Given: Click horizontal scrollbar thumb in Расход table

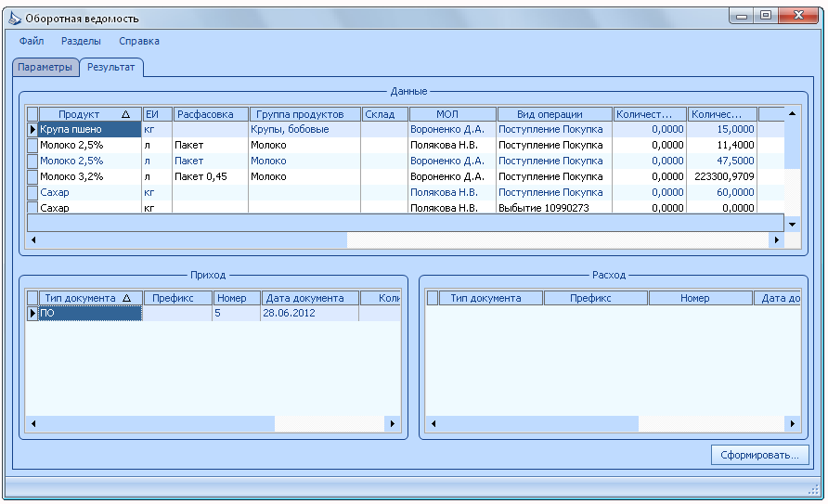Looking at the screenshot, I should pyautogui.click(x=539, y=423).
